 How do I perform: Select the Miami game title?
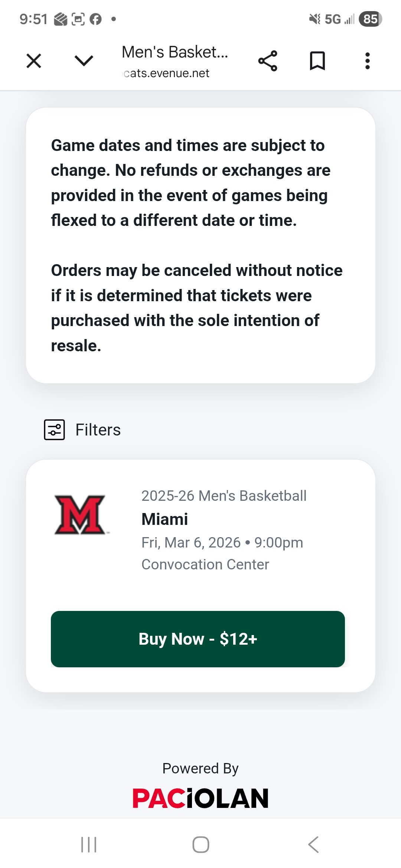(x=165, y=519)
